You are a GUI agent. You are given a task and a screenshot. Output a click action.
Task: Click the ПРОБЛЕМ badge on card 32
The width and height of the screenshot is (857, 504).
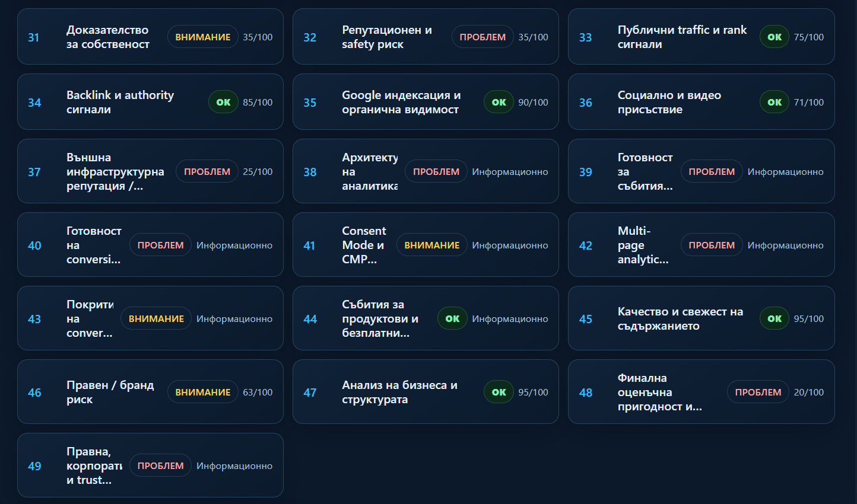coord(483,37)
